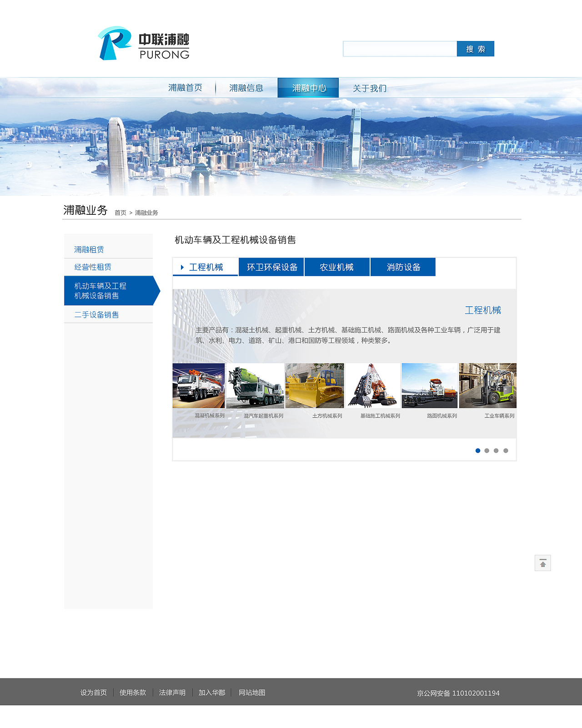The width and height of the screenshot is (582, 728).
Task: Click 法律声明 in the footer
Action: click(x=172, y=693)
